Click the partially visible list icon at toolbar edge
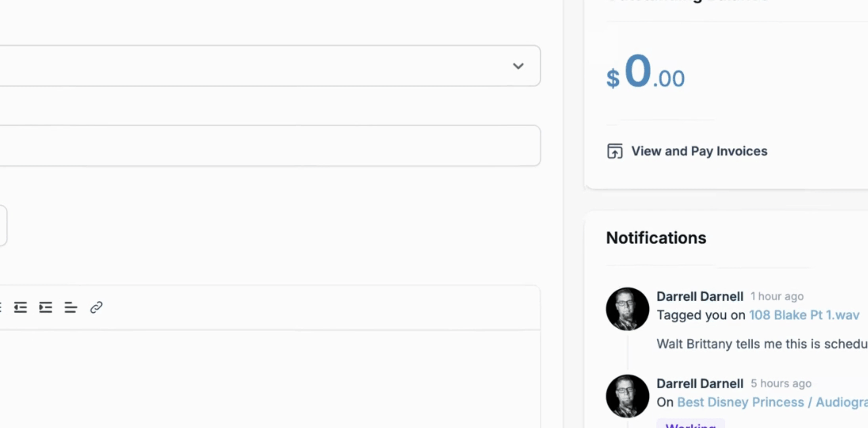 pos(1,307)
